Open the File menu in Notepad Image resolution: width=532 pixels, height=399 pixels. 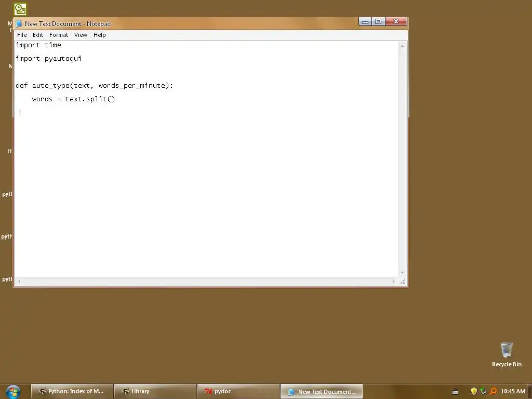[x=22, y=35]
